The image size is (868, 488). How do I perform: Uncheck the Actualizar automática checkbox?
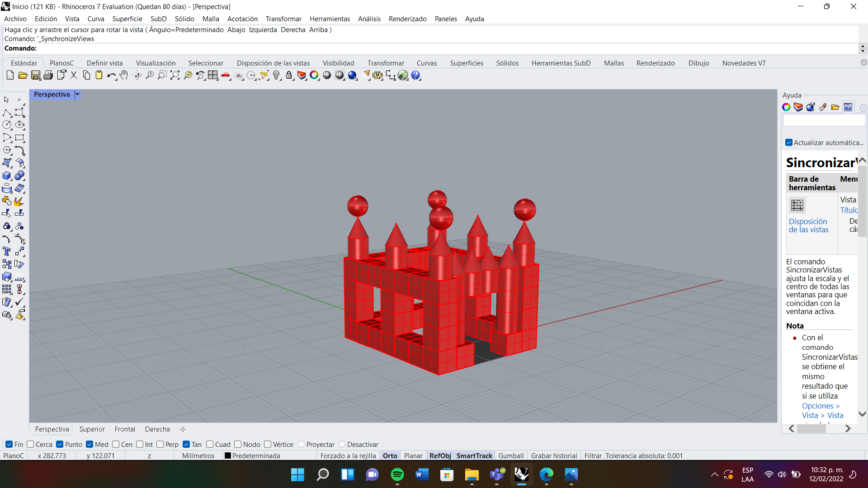pos(789,143)
